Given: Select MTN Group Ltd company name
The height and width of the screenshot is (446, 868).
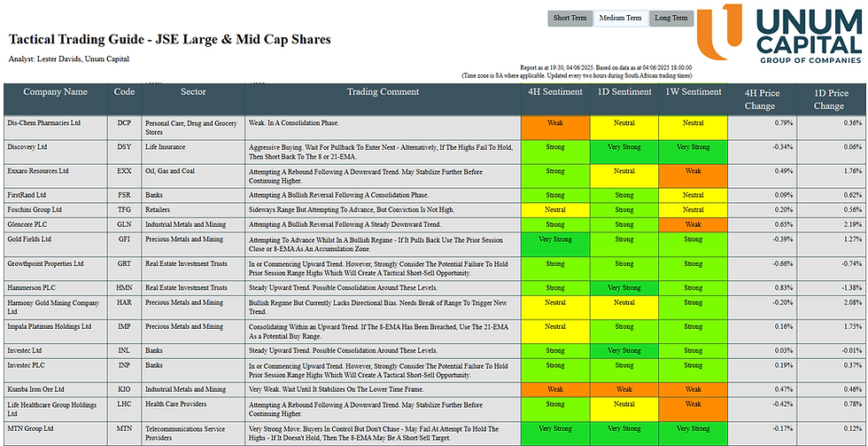Looking at the screenshot, I should tap(30, 429).
